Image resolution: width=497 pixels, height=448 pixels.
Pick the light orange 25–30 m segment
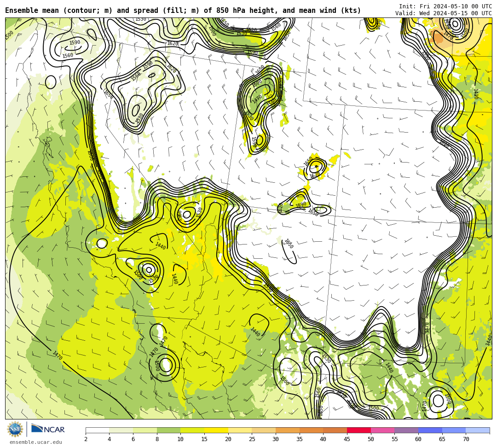coord(264,430)
